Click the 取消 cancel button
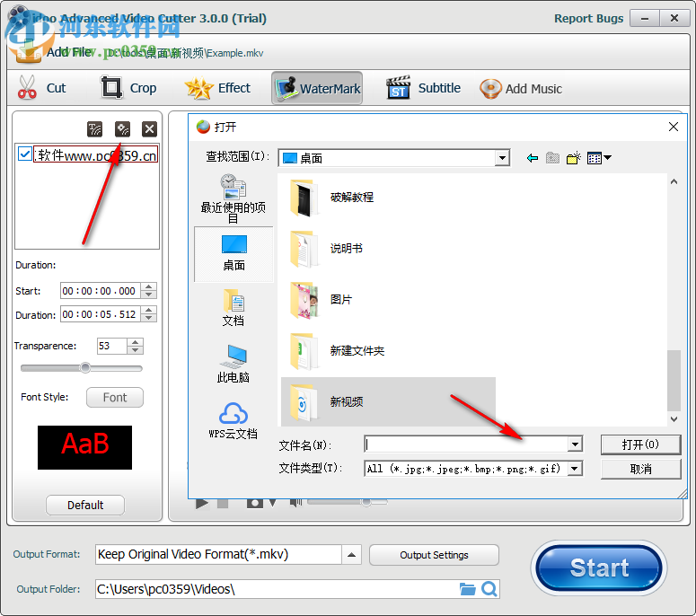The height and width of the screenshot is (616, 696). click(640, 469)
